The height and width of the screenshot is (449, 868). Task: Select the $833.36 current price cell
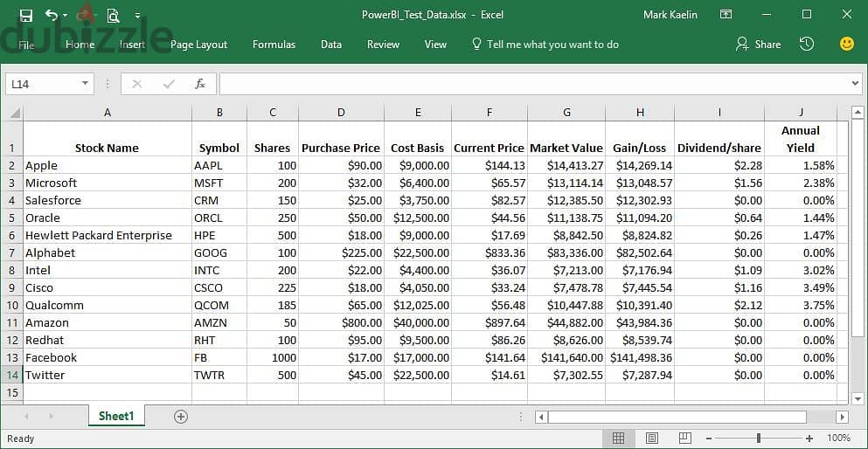(490, 252)
